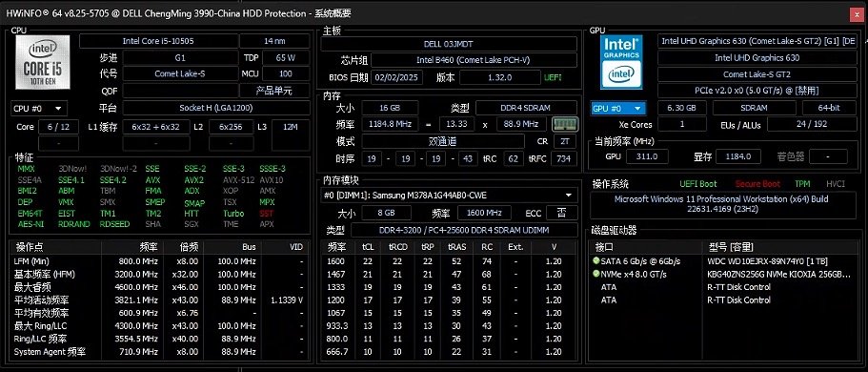Viewport: 868px width, 372px height.
Task: Click the AVX2 feature flag
Action: pos(193,180)
